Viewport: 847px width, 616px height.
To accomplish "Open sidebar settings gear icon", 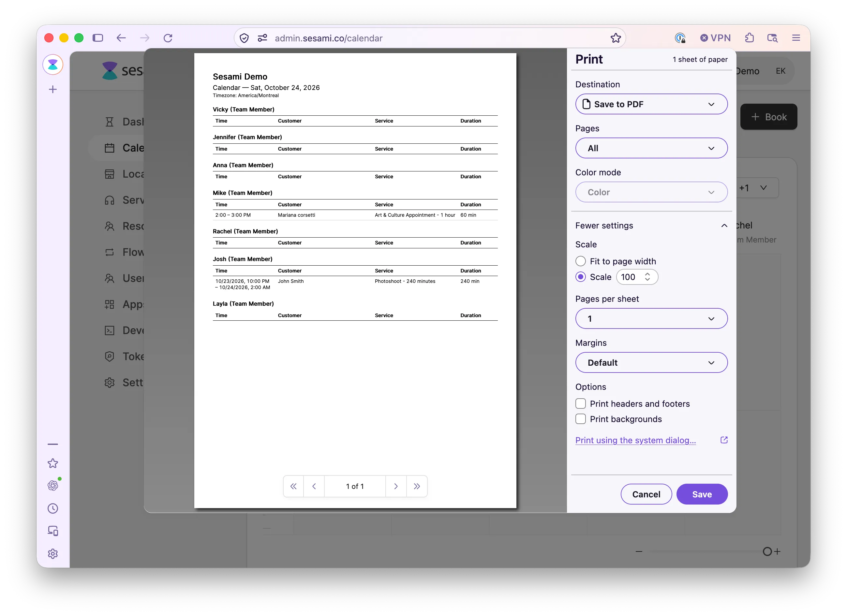I will [x=53, y=553].
